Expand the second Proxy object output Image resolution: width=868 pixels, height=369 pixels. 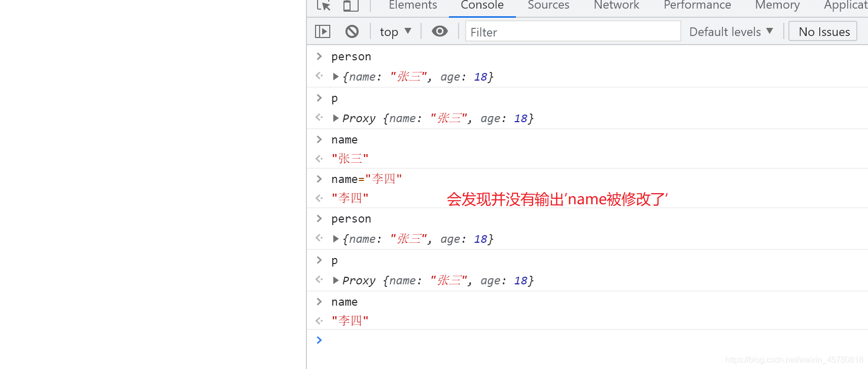[x=335, y=281]
